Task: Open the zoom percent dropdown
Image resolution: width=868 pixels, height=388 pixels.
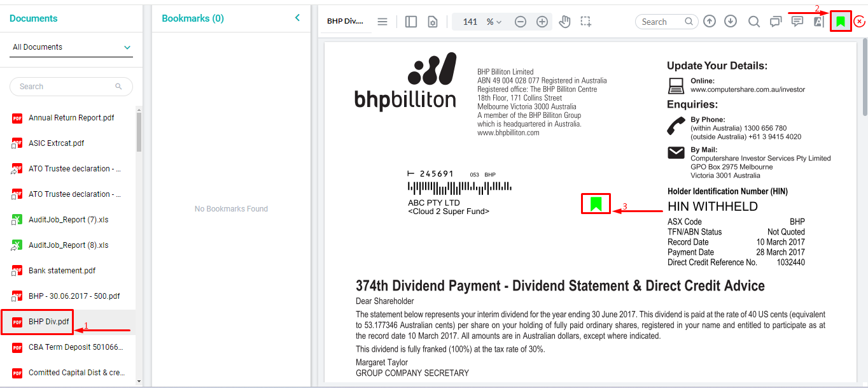Action: pos(494,22)
